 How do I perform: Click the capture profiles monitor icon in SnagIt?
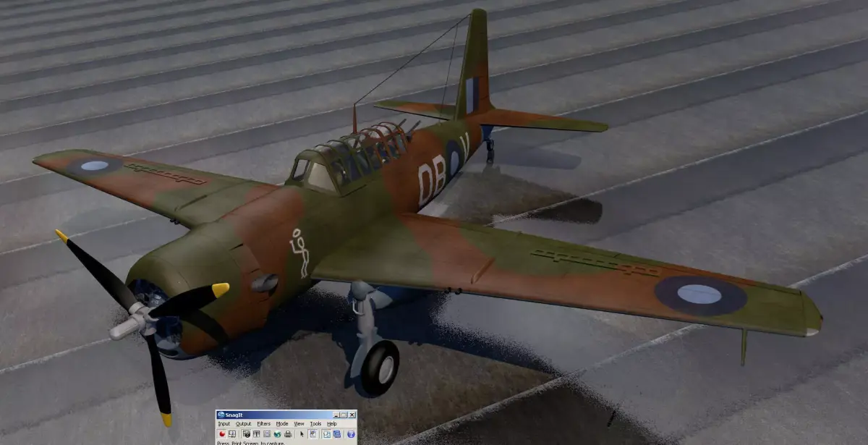pyautogui.click(x=232, y=434)
